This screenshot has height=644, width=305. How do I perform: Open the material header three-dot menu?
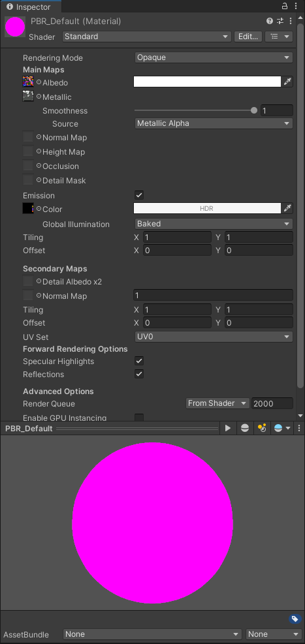(x=291, y=21)
